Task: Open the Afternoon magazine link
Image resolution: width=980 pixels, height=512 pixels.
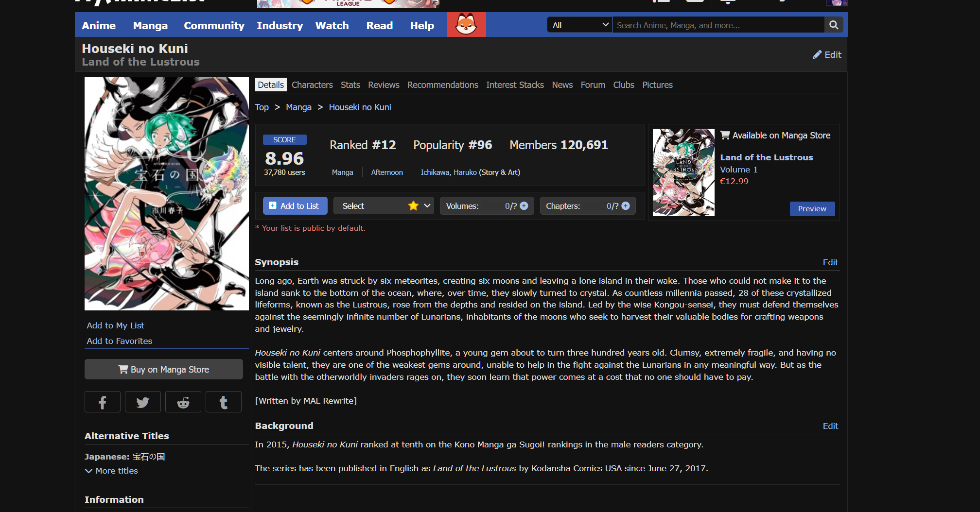Action: point(387,172)
